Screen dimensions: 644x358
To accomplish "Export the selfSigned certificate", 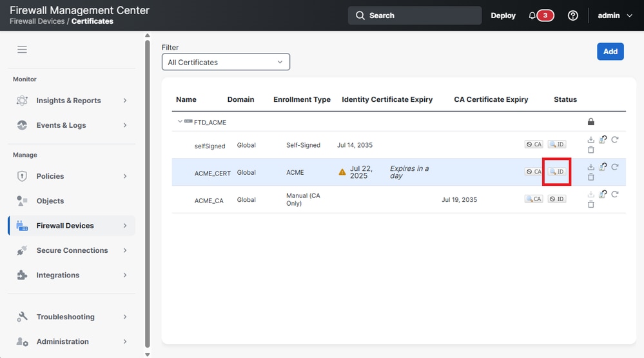I will [x=591, y=139].
